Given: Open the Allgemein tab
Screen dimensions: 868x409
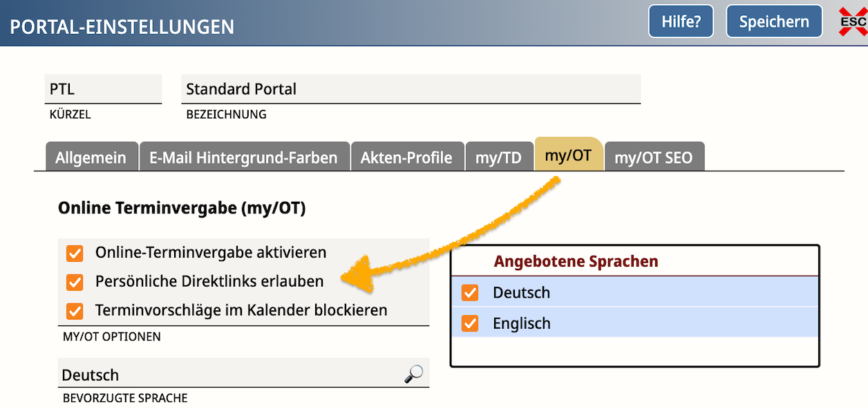Looking at the screenshot, I should 91,158.
